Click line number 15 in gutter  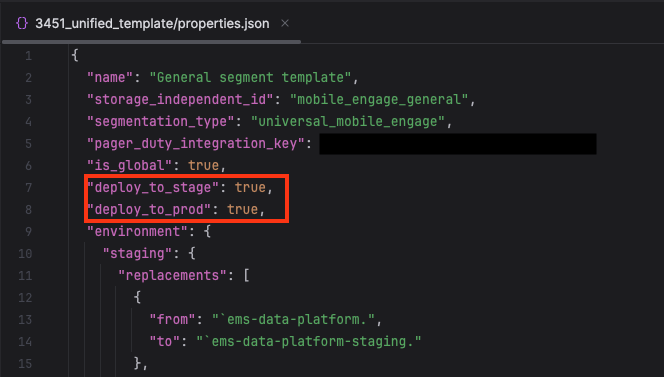[25, 364]
